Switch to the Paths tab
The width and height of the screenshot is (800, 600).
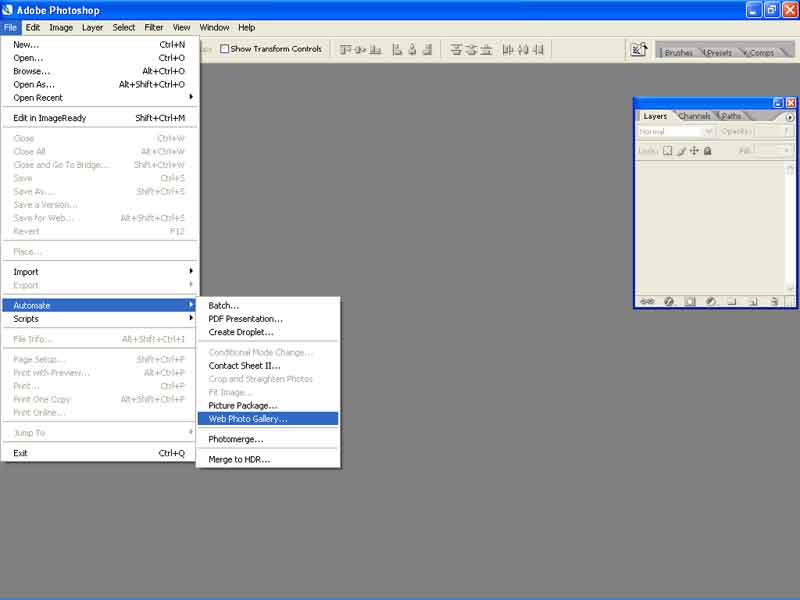pyautogui.click(x=731, y=116)
